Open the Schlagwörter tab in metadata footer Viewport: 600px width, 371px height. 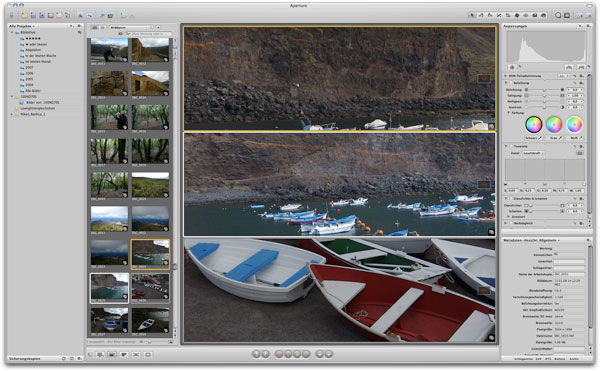(x=523, y=359)
